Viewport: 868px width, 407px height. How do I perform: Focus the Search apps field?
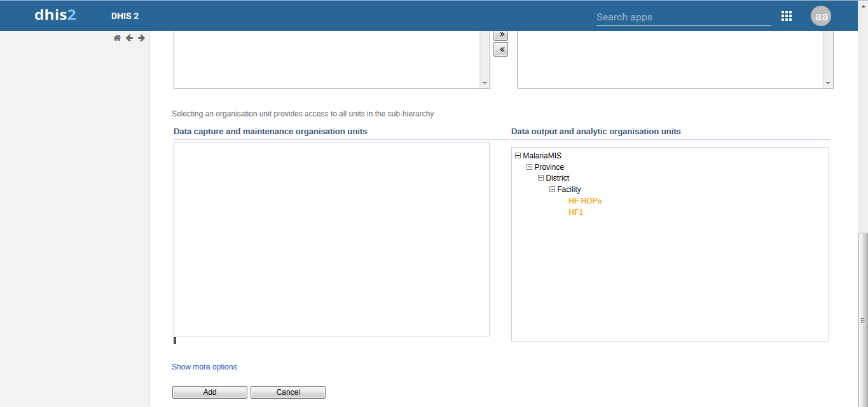tap(683, 17)
